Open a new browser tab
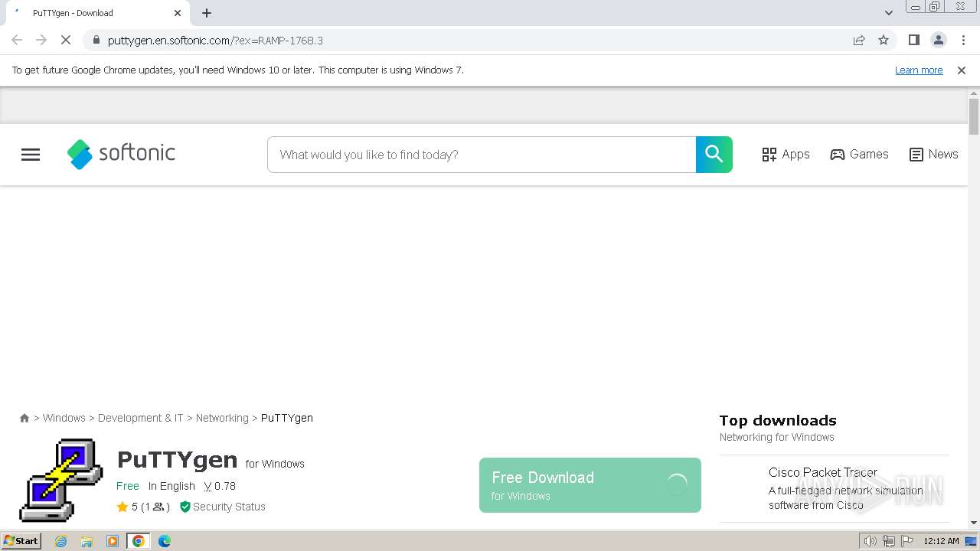This screenshot has height=551, width=980. point(207,13)
